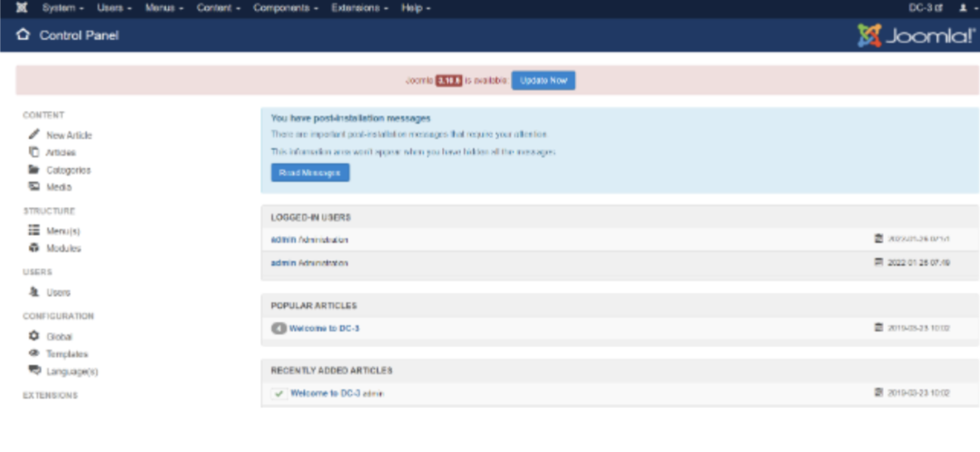Open the Users menu in the top bar
This screenshot has height=452, width=980.
(114, 8)
